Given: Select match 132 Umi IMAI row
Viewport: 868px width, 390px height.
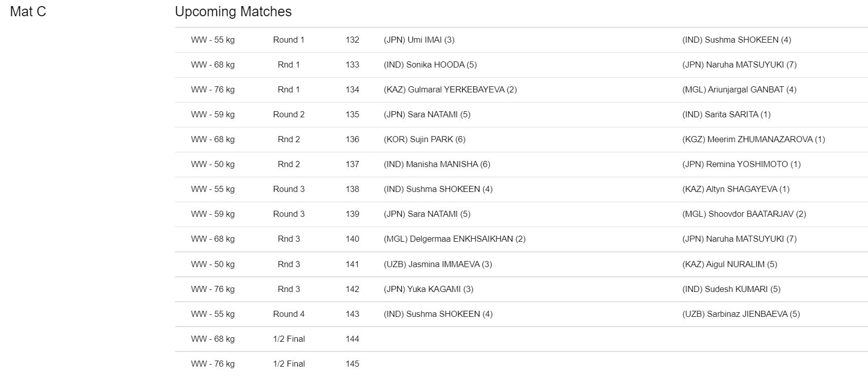Looking at the screenshot, I should pyautogui.click(x=521, y=40).
